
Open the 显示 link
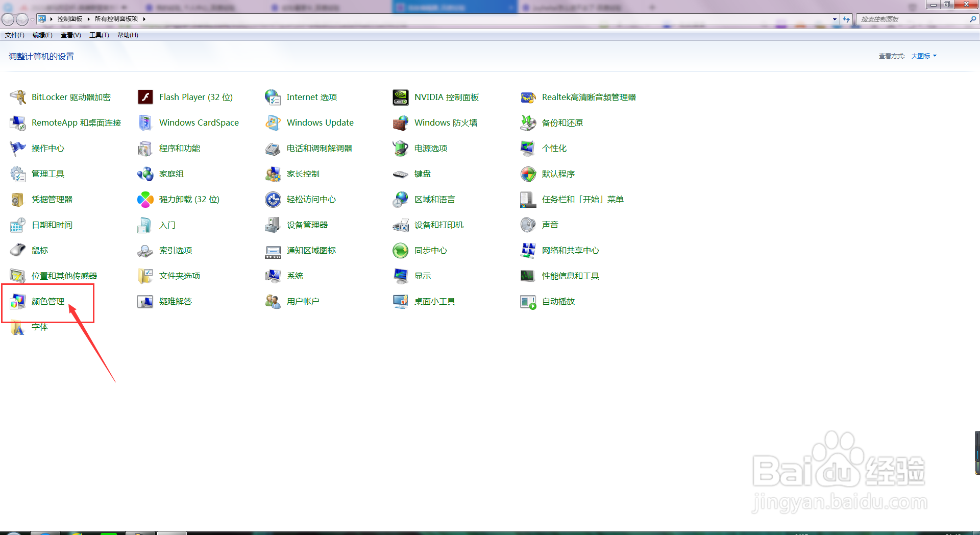point(423,276)
